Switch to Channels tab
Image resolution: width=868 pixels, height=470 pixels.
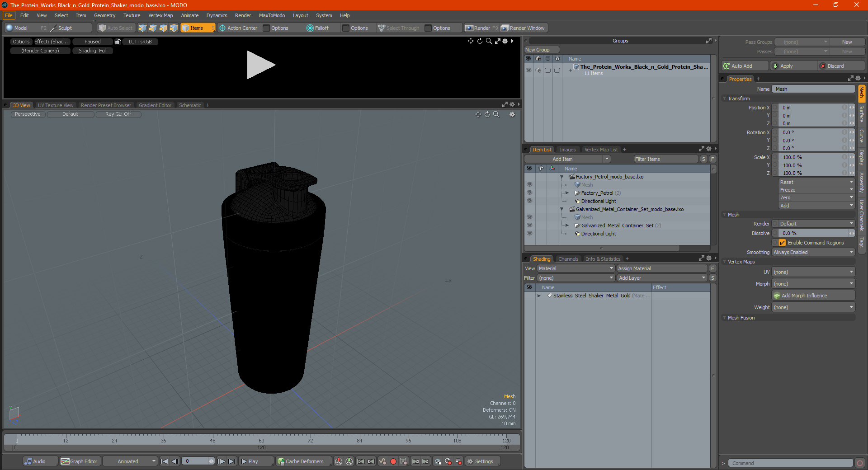point(568,259)
